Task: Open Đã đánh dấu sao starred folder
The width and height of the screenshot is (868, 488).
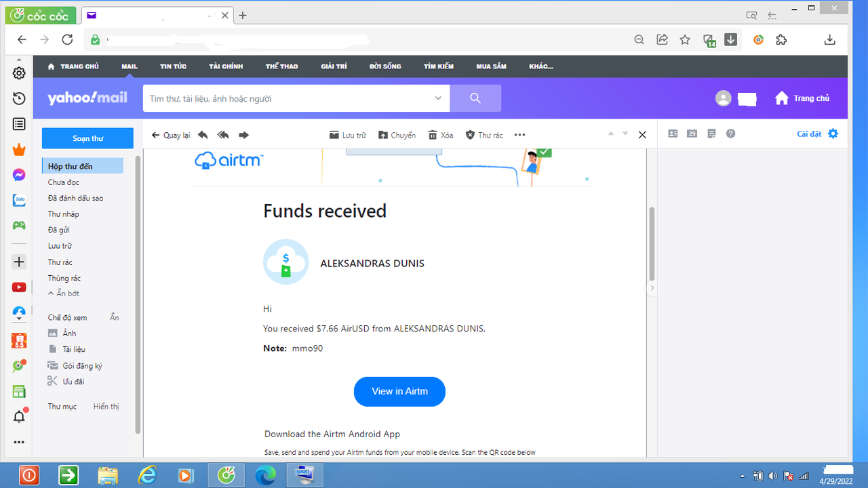Action: [x=75, y=198]
